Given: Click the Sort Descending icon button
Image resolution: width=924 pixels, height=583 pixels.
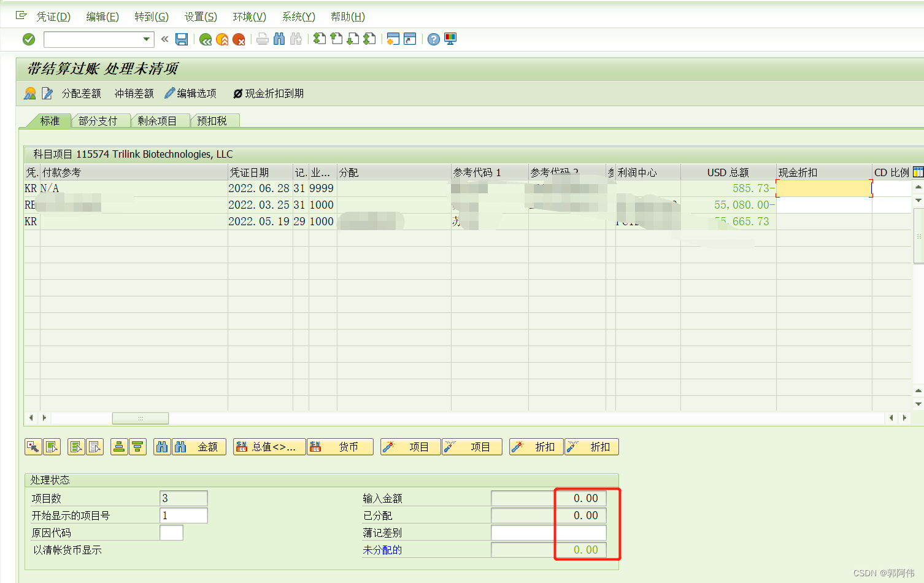Looking at the screenshot, I should pyautogui.click(x=137, y=447).
